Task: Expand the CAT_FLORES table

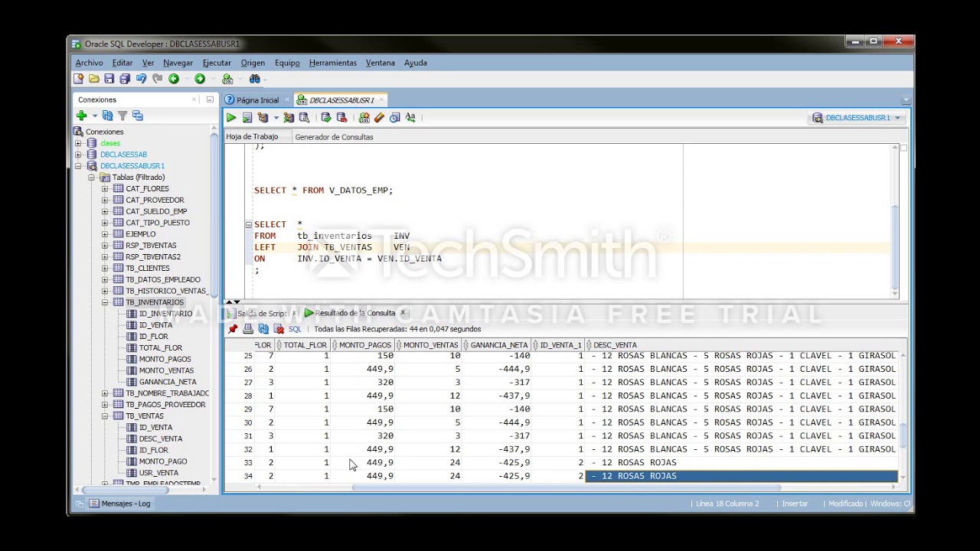Action: pyautogui.click(x=105, y=188)
